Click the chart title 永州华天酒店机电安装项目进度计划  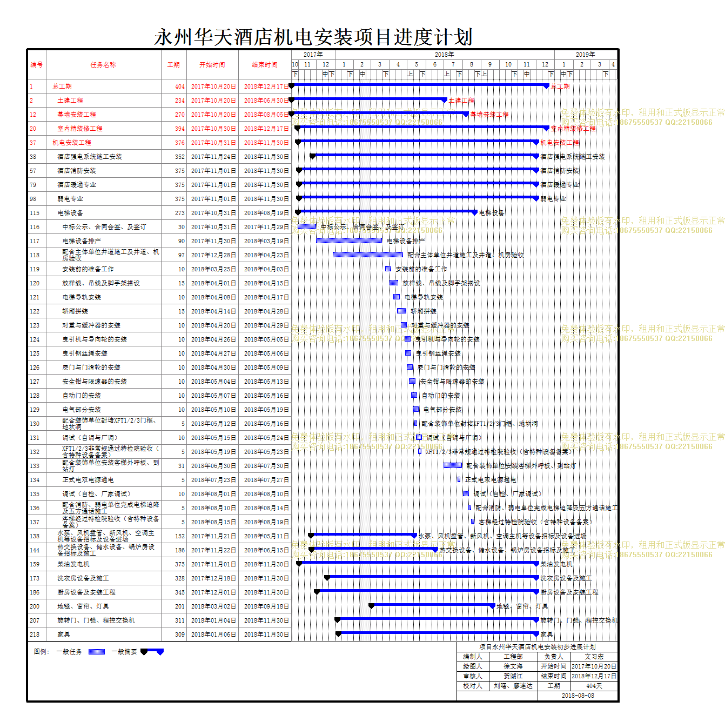313,37
